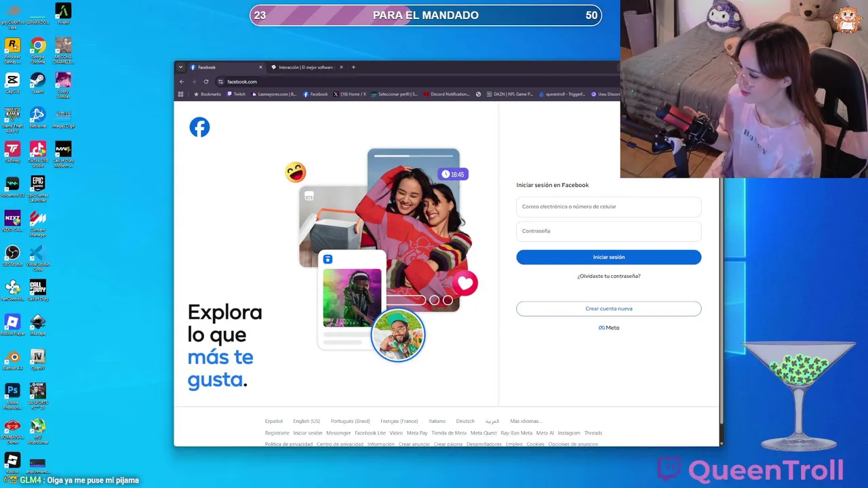The image size is (868, 488).
Task: Open Facebook Lite footer link
Action: click(370, 433)
